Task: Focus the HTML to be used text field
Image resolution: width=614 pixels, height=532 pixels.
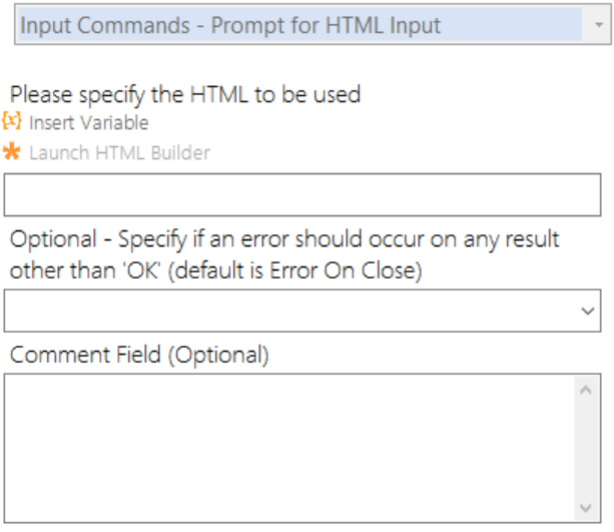Action: point(302,194)
